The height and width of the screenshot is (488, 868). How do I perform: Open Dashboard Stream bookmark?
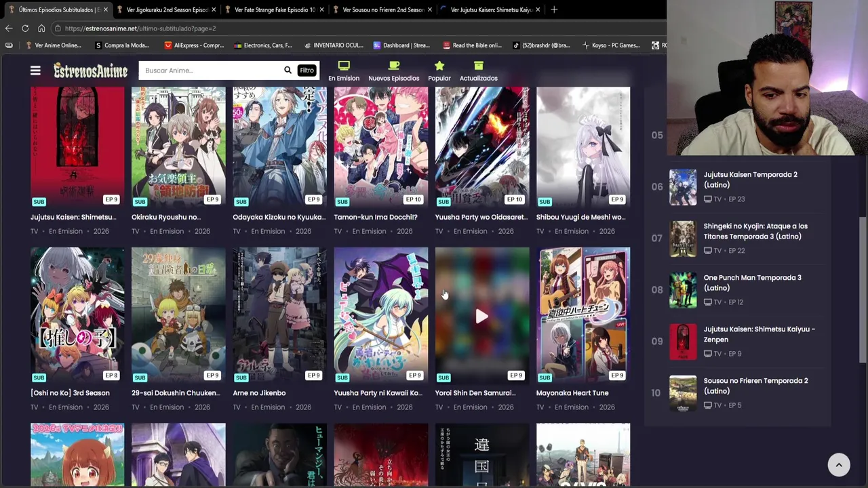pos(401,45)
